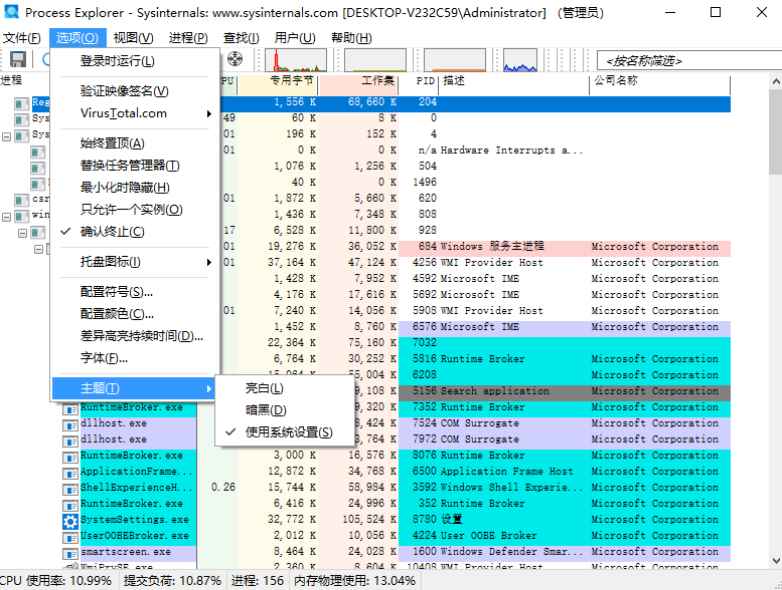Screen dimensions: 782x590
Task: Select the UserOOBEBroker.exe process row
Action: coord(396,536)
